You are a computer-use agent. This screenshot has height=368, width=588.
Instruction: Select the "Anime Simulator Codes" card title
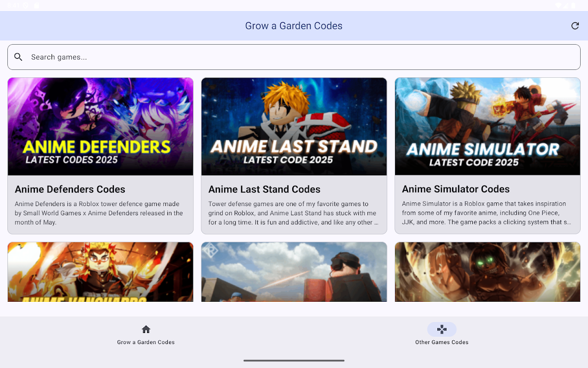pos(456,189)
